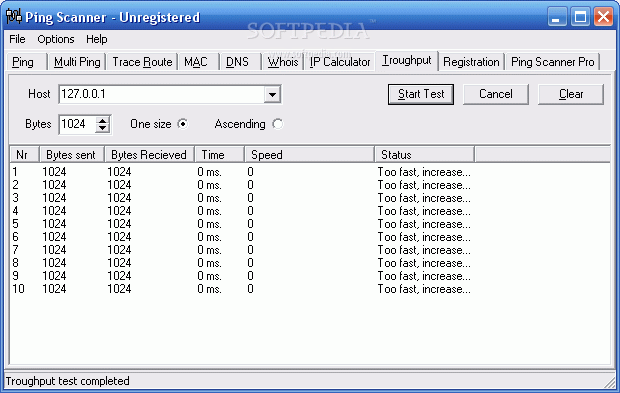The height and width of the screenshot is (393, 620).
Task: Select the One size radio button
Action: point(183,124)
